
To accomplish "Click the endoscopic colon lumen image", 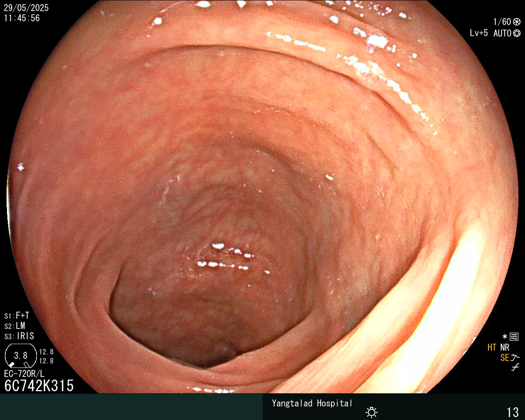I will 262,197.
